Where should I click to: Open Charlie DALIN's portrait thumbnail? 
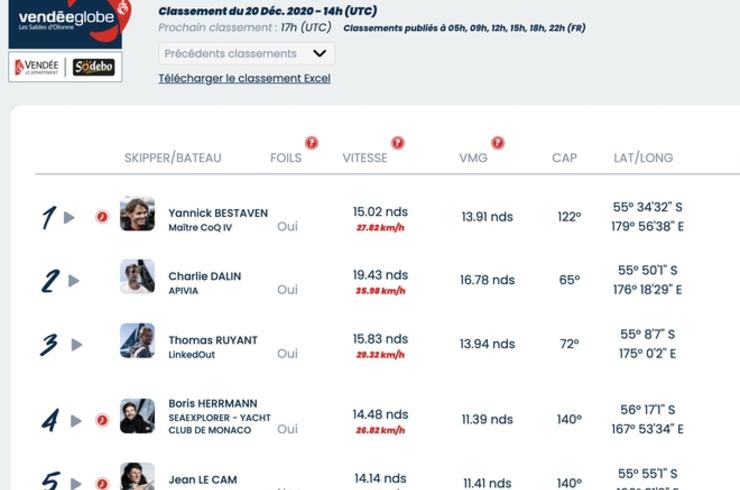137,276
